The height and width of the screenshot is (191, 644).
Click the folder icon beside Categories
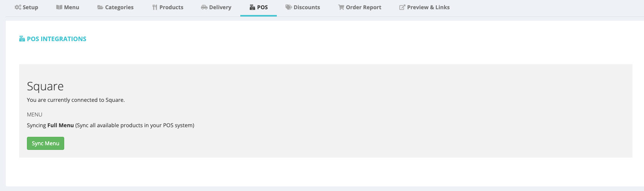coord(100,7)
